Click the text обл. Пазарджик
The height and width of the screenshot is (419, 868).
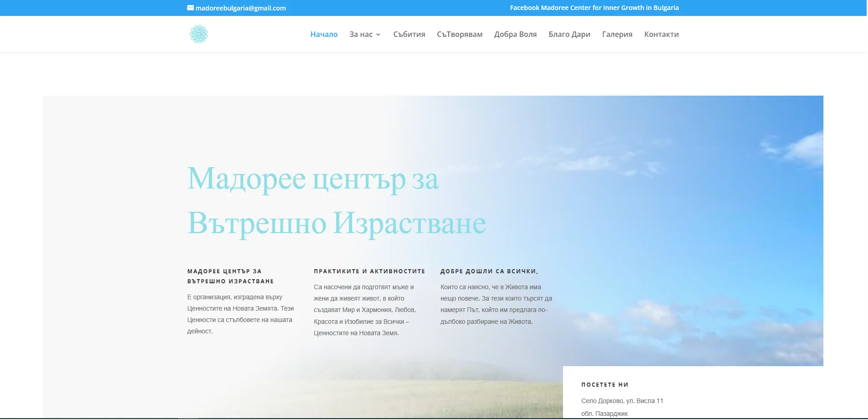(604, 414)
